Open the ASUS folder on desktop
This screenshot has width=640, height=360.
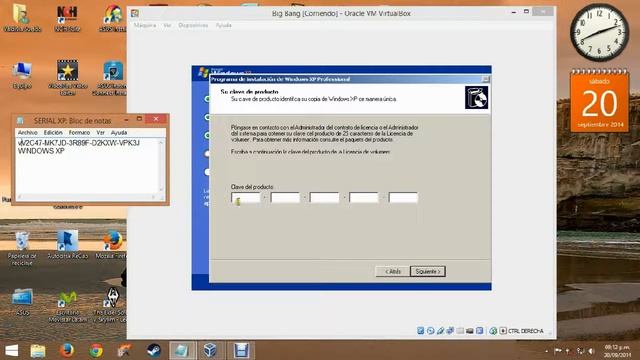(x=22, y=302)
